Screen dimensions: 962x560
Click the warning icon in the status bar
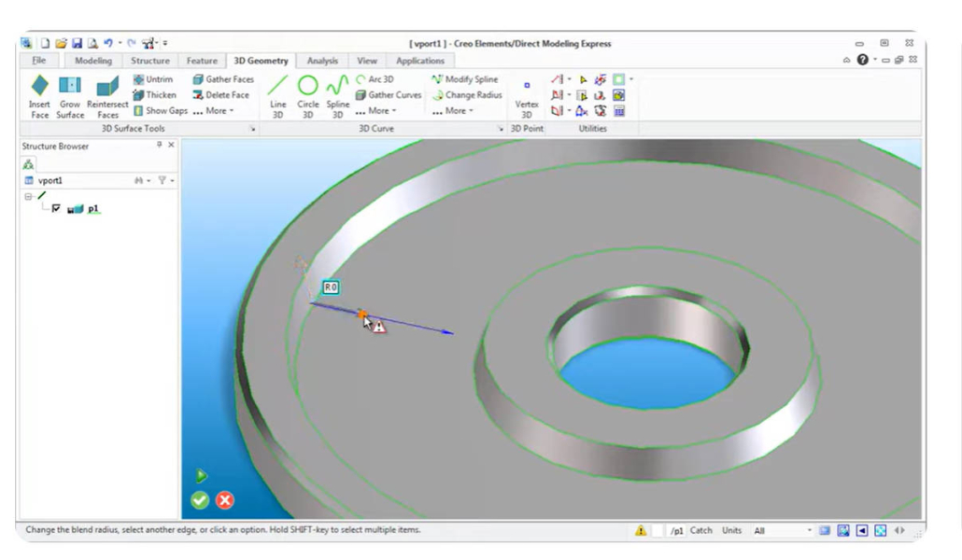(641, 530)
